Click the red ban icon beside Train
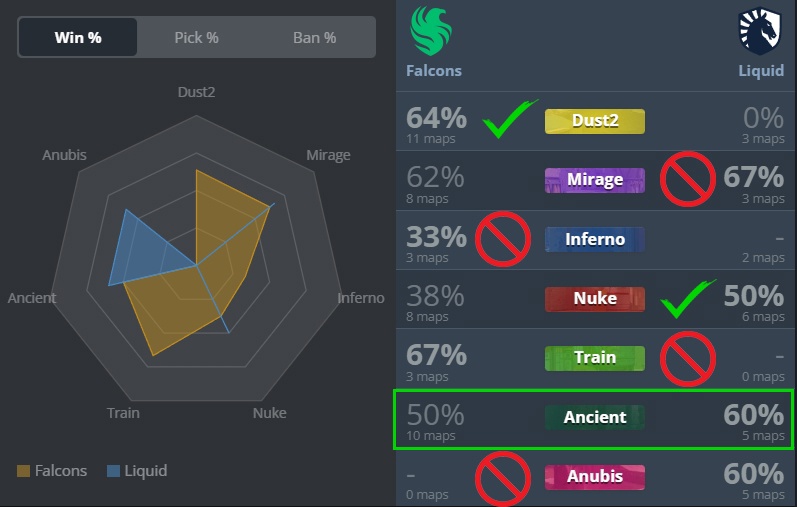The width and height of the screenshot is (797, 507). click(x=688, y=359)
